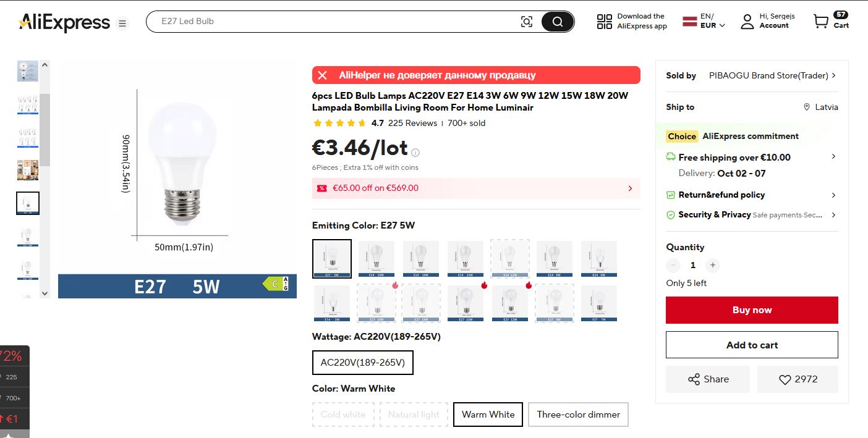Click the E27 Led Bulb search field
868x438 pixels.
[334, 22]
